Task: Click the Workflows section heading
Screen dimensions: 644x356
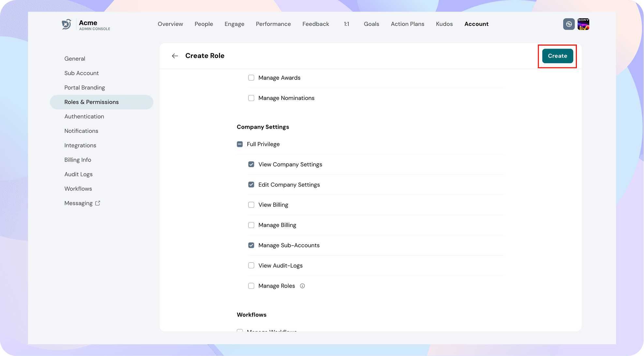Action: [x=252, y=315]
